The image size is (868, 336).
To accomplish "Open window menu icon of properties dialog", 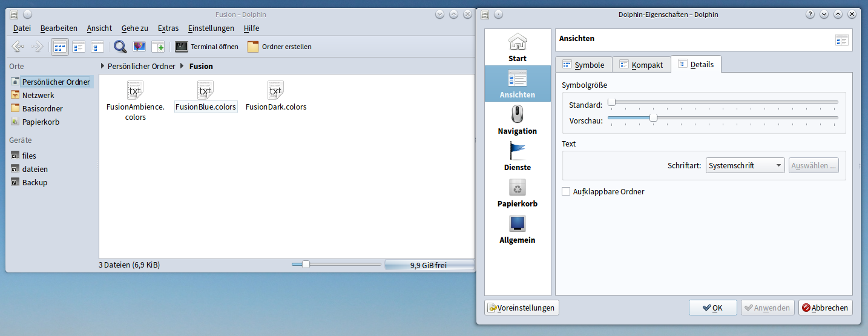I will pyautogui.click(x=485, y=15).
